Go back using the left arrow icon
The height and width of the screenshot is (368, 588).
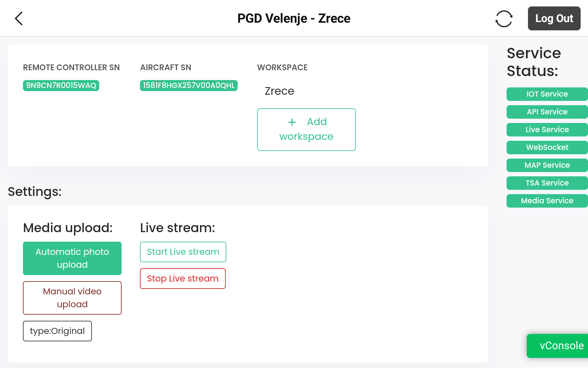(x=19, y=18)
